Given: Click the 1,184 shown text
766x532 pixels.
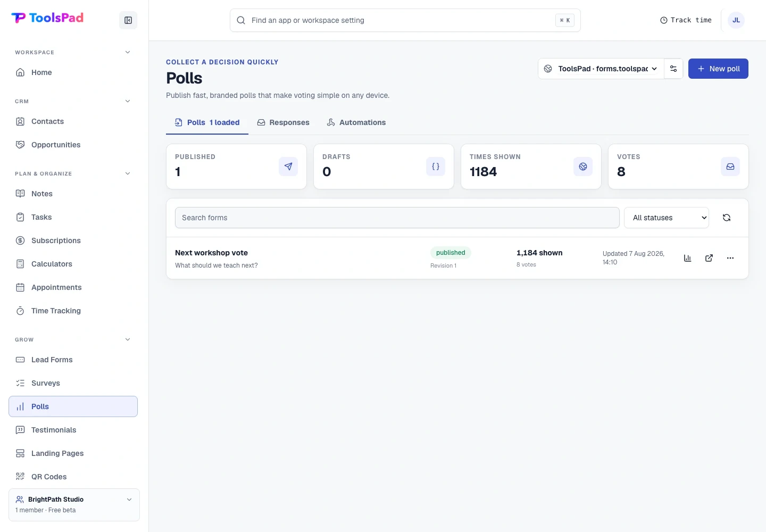Looking at the screenshot, I should [x=539, y=253].
